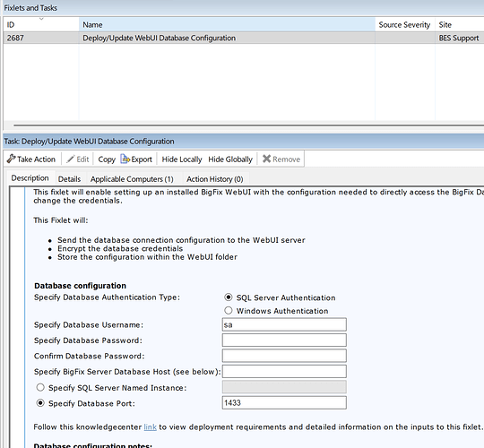Open the Applicable Computers (1) tab

tap(132, 179)
